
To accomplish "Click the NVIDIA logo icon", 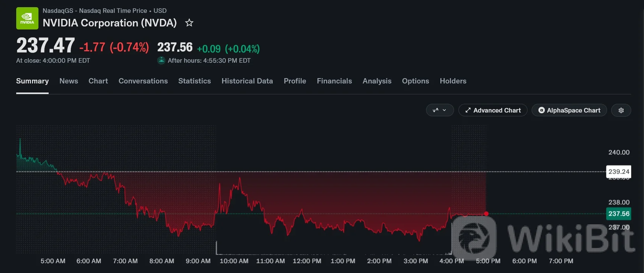I will [27, 18].
